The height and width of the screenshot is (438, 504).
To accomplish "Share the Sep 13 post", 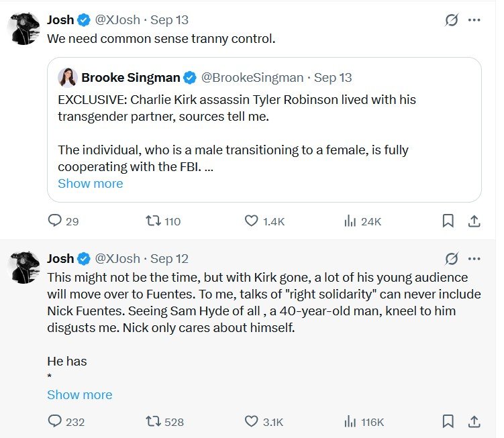I will pyautogui.click(x=473, y=221).
